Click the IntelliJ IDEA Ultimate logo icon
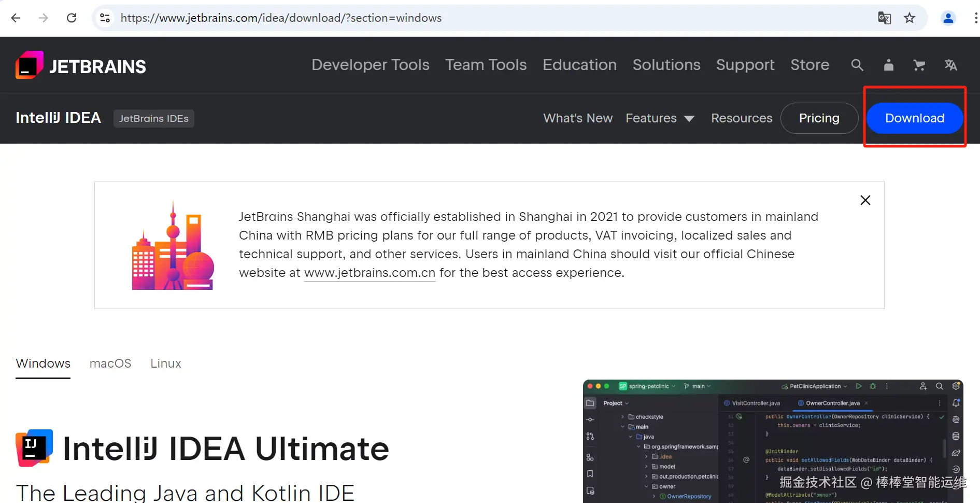 point(34,448)
